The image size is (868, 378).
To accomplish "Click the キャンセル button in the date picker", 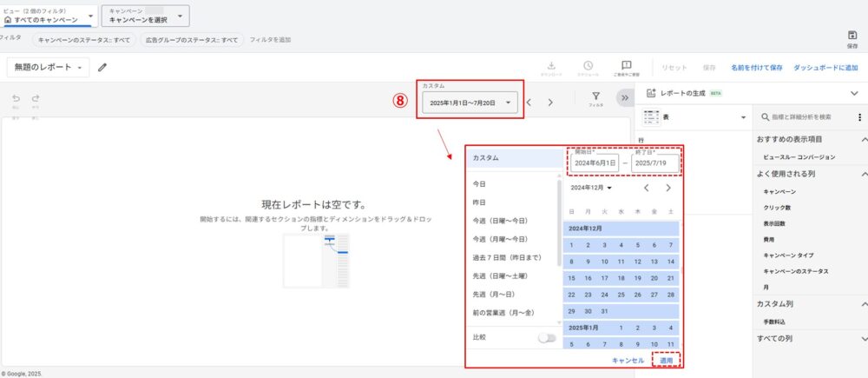I will pos(628,360).
